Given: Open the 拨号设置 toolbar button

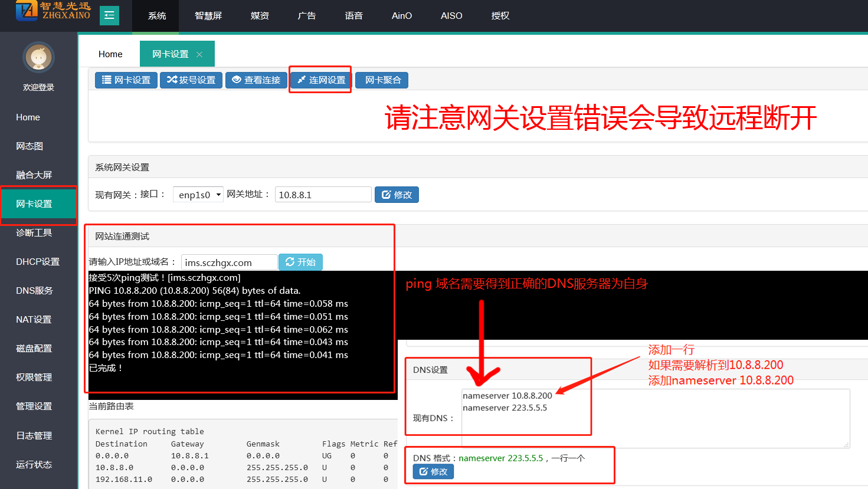Looking at the screenshot, I should pyautogui.click(x=191, y=80).
